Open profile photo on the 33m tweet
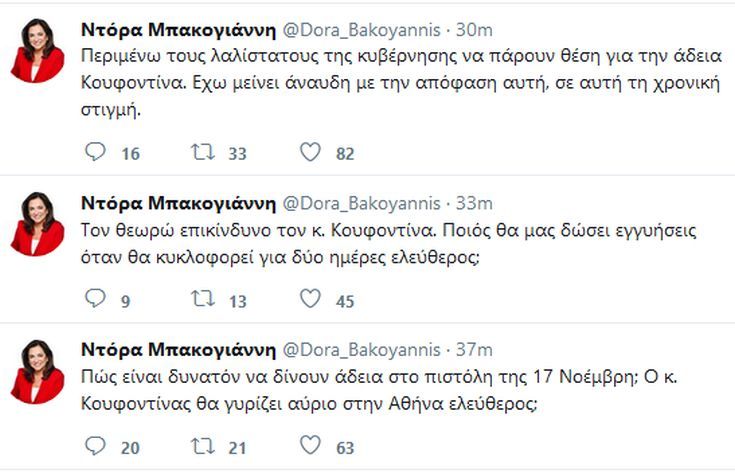The height and width of the screenshot is (474, 735). pyautogui.click(x=38, y=222)
